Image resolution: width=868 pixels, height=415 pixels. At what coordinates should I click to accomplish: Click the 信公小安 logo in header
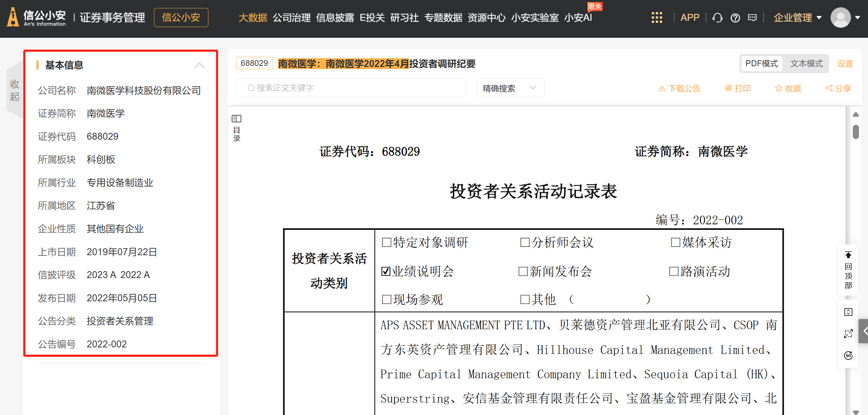pos(36,17)
